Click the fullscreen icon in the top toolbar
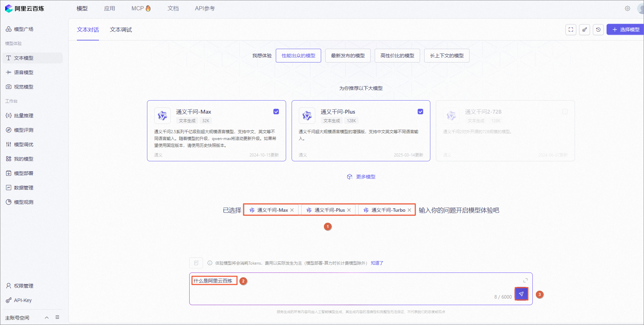644x325 pixels. pyautogui.click(x=571, y=30)
